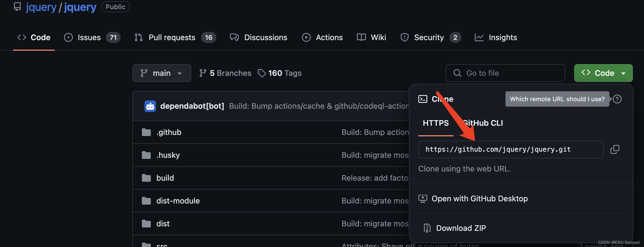Open commit message on the .github row
The image size is (644, 247).
point(375,132)
